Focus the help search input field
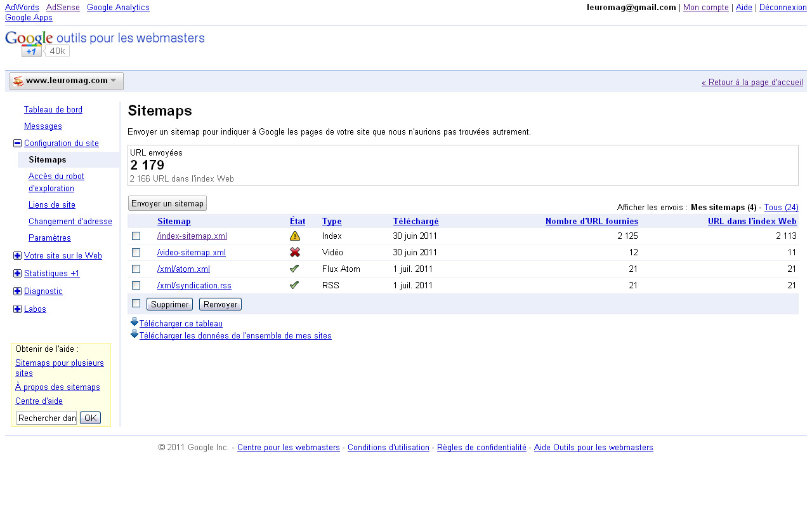Viewport: 812px width, 508px height. click(46, 418)
